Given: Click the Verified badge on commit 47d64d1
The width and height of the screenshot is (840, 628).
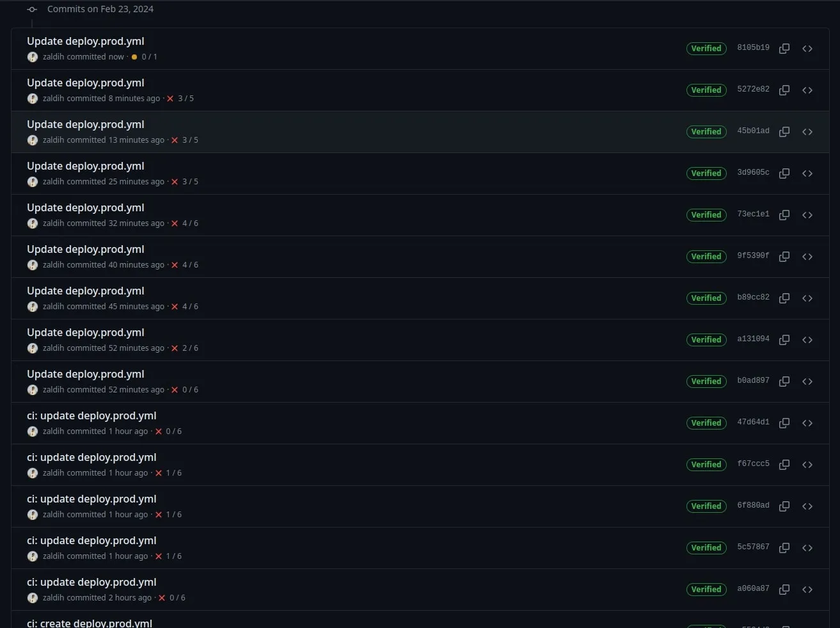Looking at the screenshot, I should [x=706, y=423].
